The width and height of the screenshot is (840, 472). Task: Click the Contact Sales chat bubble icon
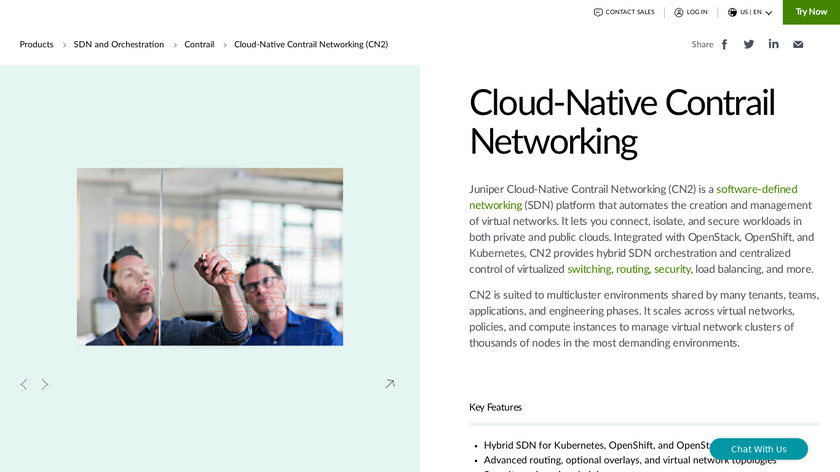tap(598, 12)
